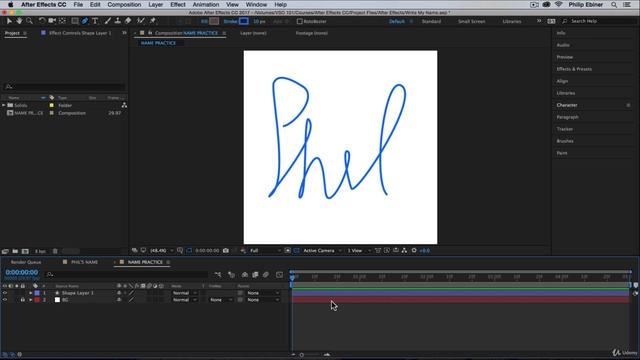Open composition mini-flowchart in timeline
The width and height of the screenshot is (640, 360).
tap(218, 275)
